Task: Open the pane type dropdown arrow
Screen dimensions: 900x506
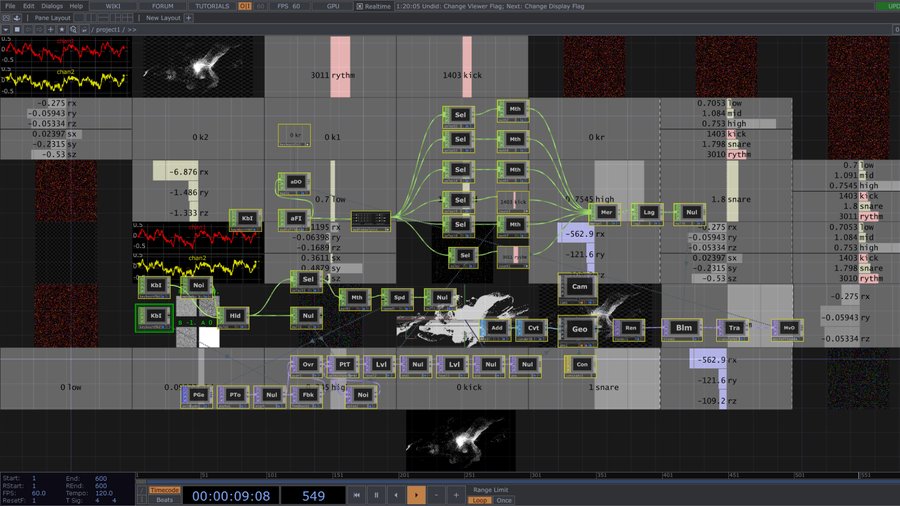Action: coord(6,29)
